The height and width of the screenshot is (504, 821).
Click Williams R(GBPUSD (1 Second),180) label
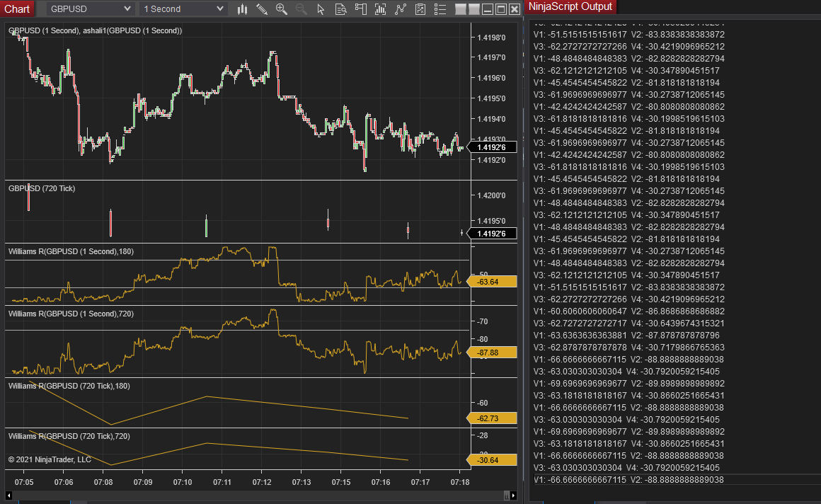point(71,251)
